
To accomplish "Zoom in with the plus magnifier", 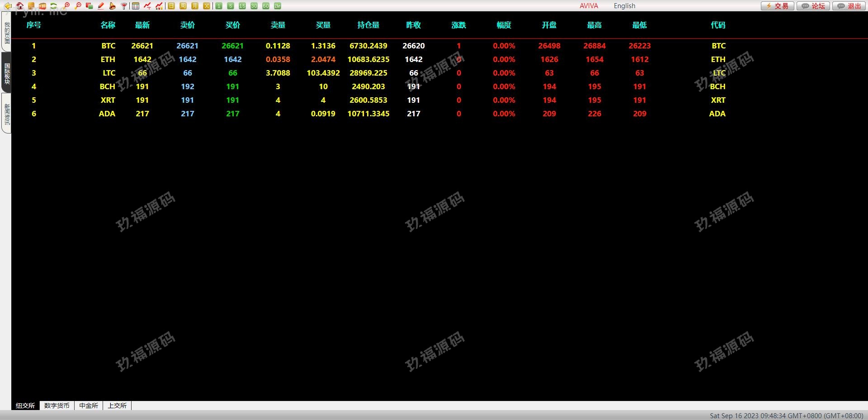I will click(66, 6).
